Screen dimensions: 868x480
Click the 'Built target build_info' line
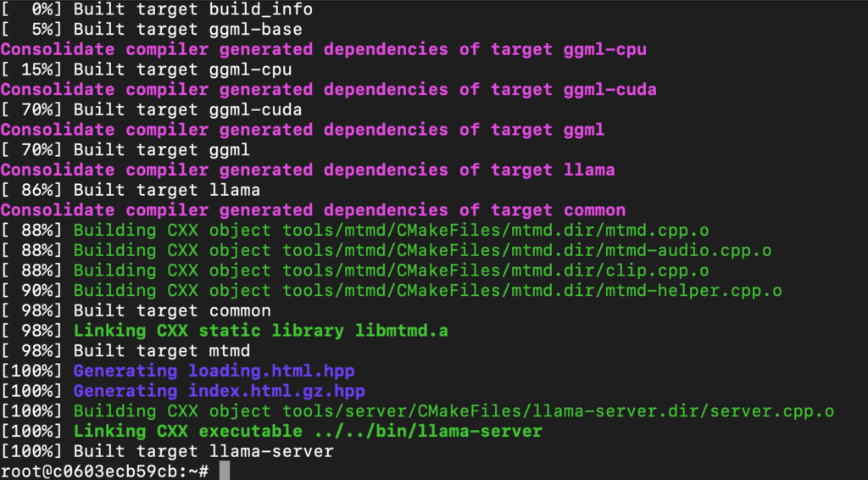(x=157, y=9)
